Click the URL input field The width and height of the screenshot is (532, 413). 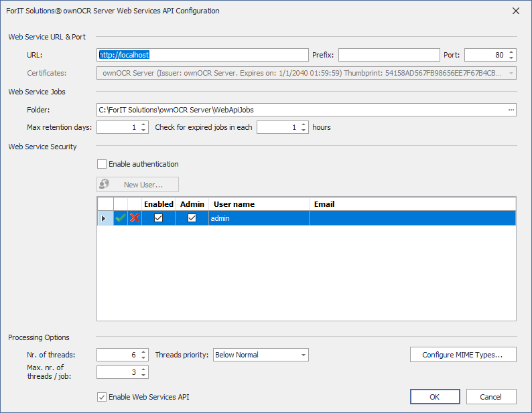pyautogui.click(x=202, y=55)
